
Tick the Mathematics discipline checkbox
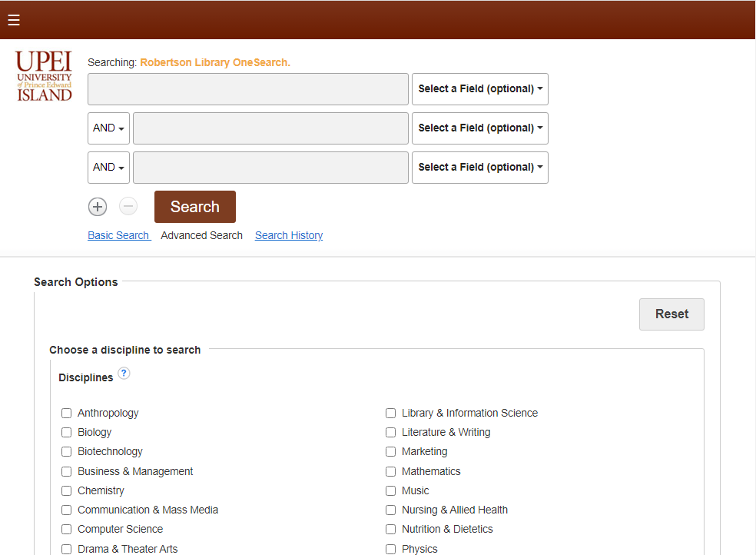tap(390, 471)
